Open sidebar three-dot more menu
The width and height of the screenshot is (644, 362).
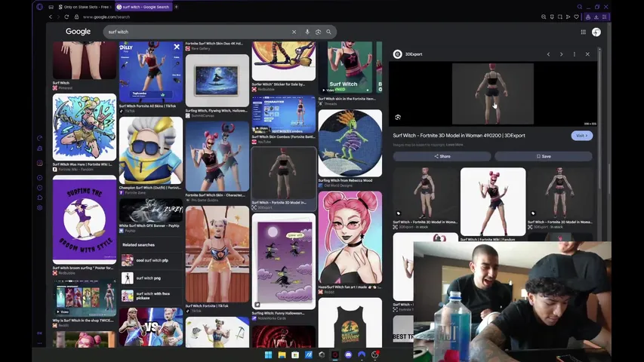click(x=40, y=343)
